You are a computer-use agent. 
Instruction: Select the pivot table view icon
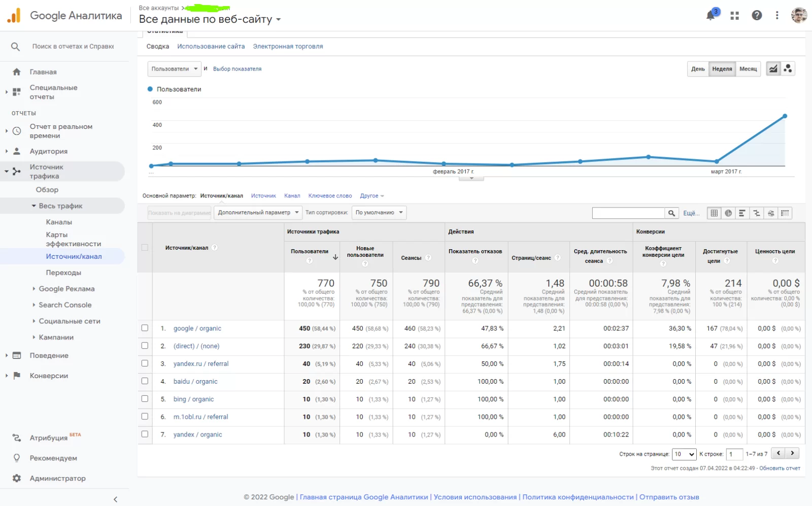pyautogui.click(x=785, y=213)
